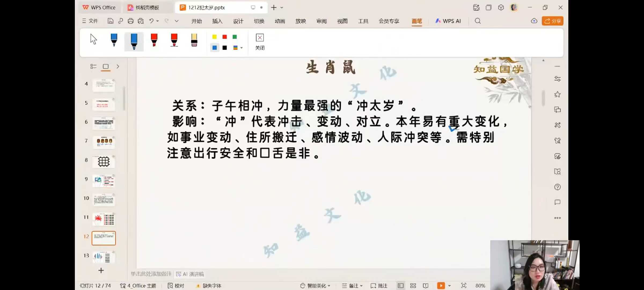Click the print preview icon

click(141, 21)
